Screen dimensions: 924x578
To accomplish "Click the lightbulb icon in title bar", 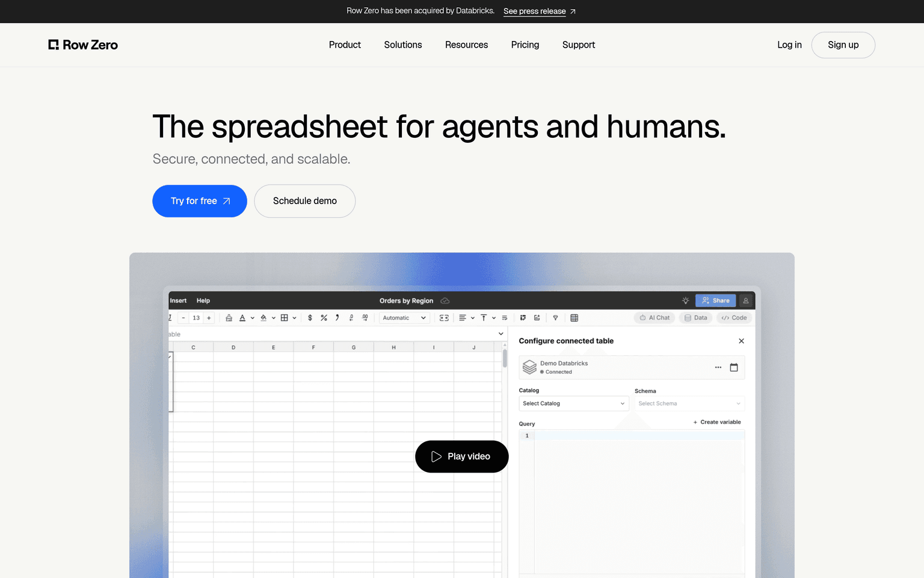I will tap(685, 300).
